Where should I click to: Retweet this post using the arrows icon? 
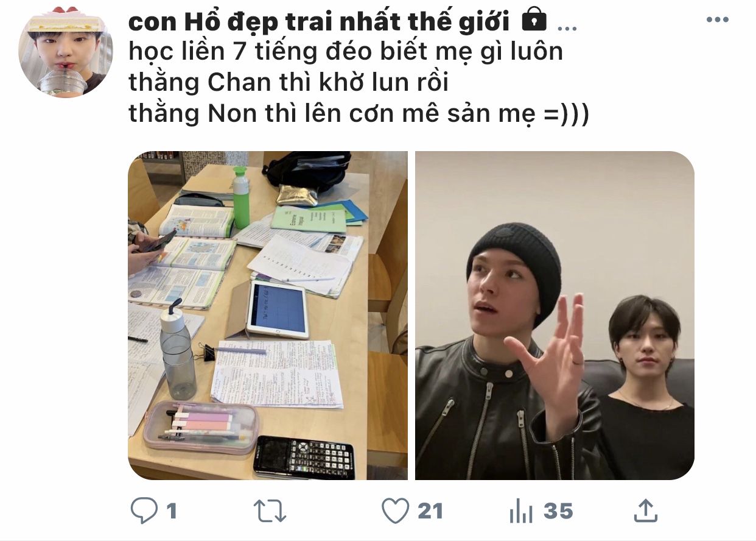coord(270,511)
